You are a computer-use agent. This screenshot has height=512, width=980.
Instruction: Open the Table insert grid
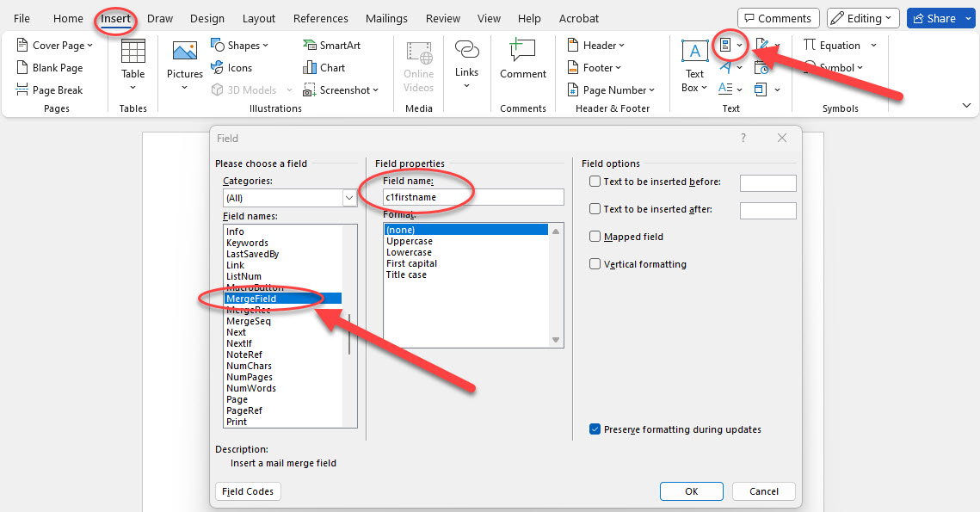tap(133, 65)
